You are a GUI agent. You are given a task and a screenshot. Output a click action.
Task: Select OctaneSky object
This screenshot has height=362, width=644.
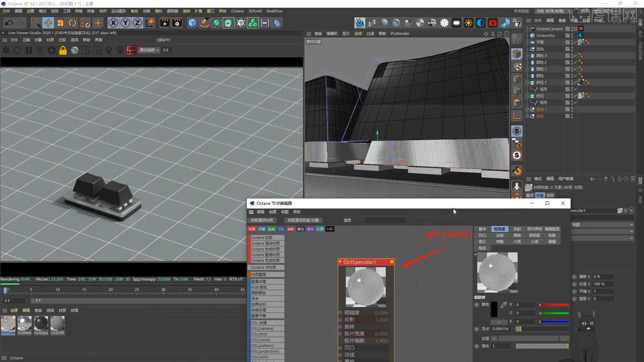pos(545,36)
